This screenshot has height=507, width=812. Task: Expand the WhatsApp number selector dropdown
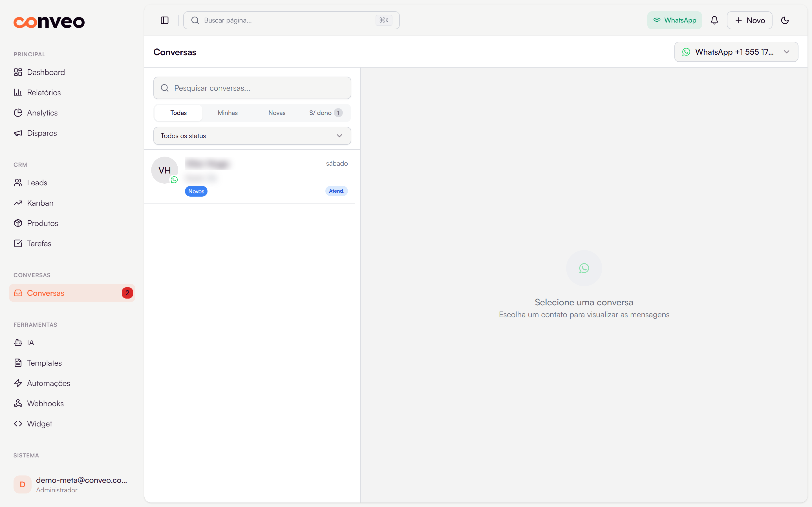736,52
